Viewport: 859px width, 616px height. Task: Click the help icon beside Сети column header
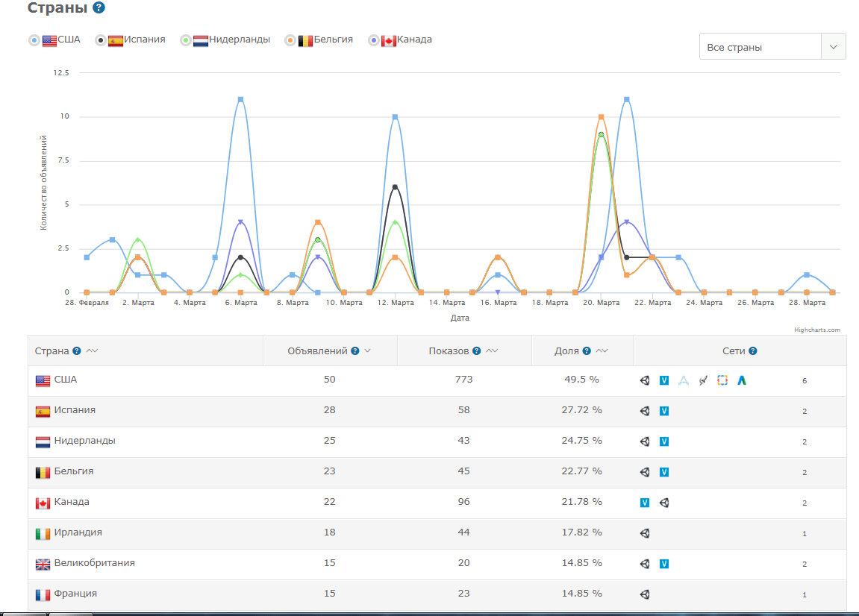coord(753,351)
